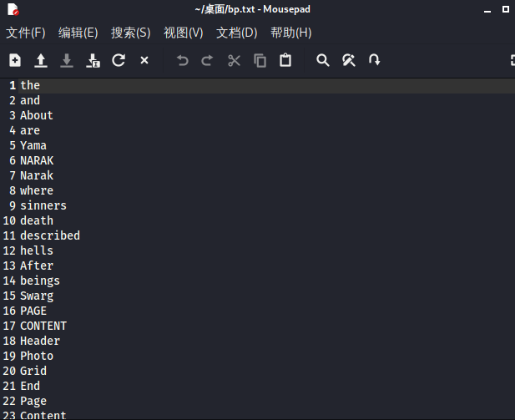Image resolution: width=515 pixels, height=420 pixels.
Task: Click the word "the" on line 1
Action: pos(30,85)
